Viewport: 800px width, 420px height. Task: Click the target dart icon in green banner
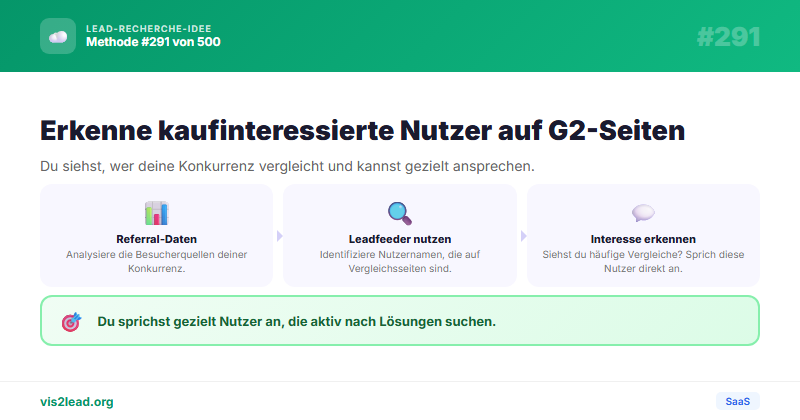pyautogui.click(x=71, y=322)
